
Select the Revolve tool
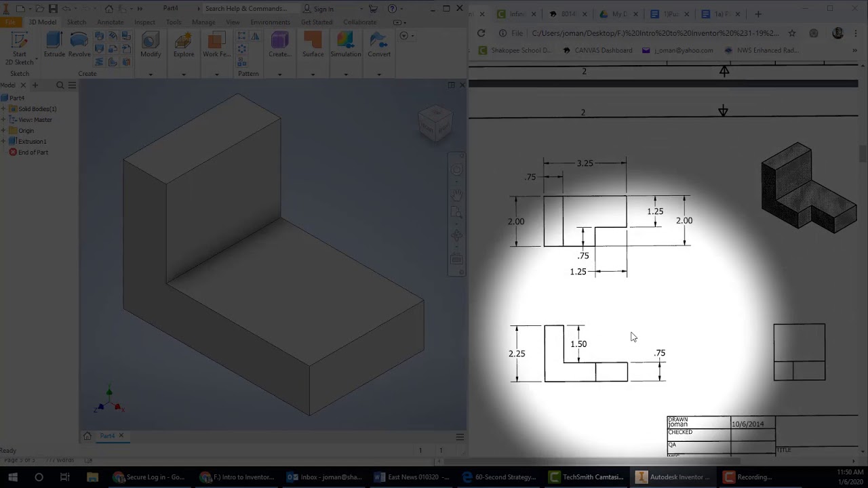click(79, 45)
